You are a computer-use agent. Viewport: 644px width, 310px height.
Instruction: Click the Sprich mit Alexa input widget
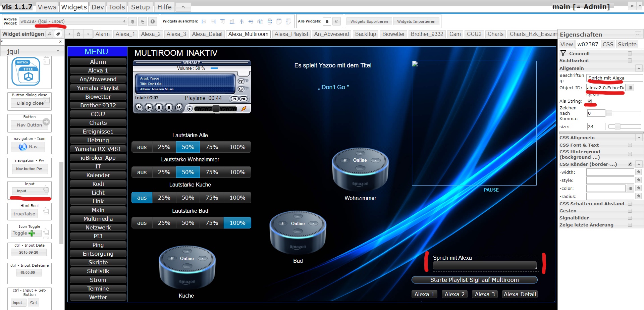[x=485, y=263]
